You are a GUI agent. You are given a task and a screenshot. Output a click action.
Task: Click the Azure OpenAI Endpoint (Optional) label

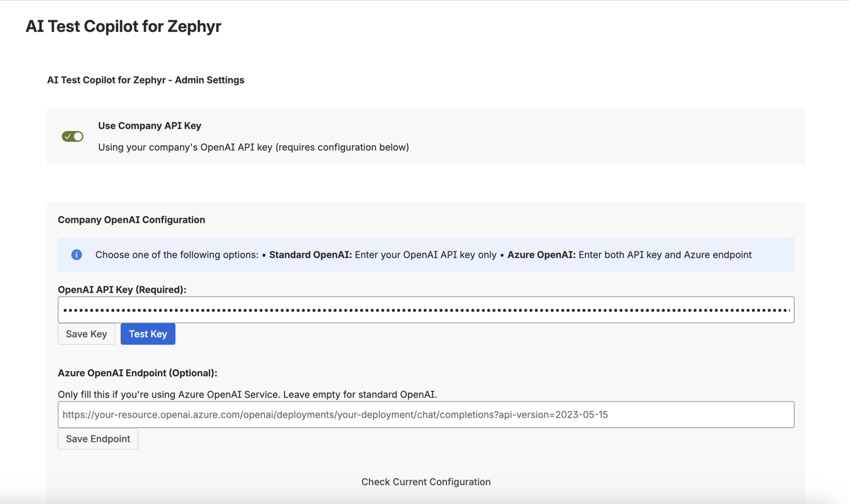click(x=137, y=373)
